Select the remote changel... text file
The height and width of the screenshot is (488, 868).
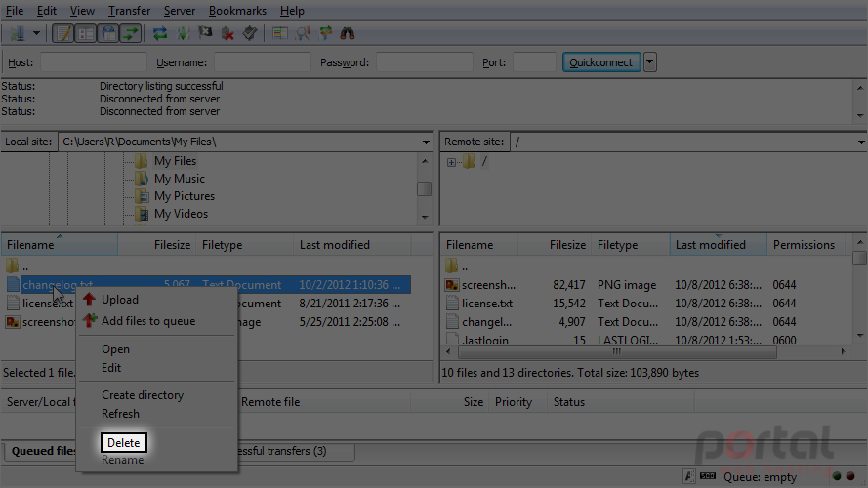(486, 322)
